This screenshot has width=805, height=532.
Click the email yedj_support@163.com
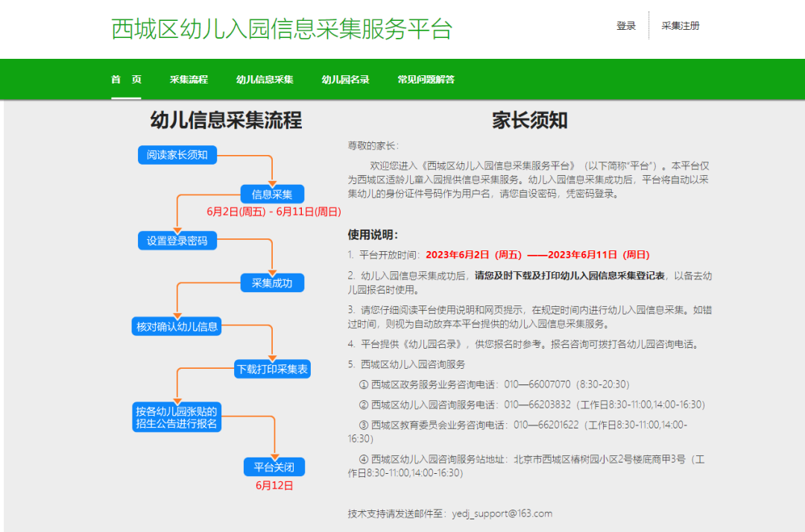502,513
